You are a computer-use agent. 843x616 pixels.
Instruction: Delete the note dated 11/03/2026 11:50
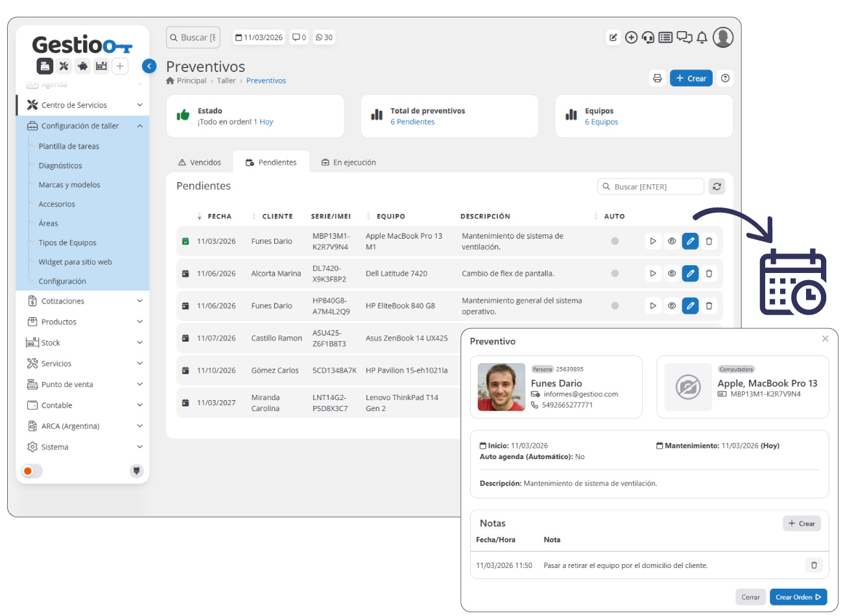(x=814, y=565)
